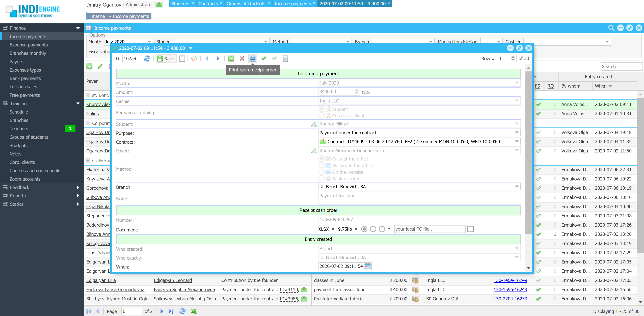Open the Purpose dropdown
The height and width of the screenshot is (316, 644).
[x=517, y=133]
